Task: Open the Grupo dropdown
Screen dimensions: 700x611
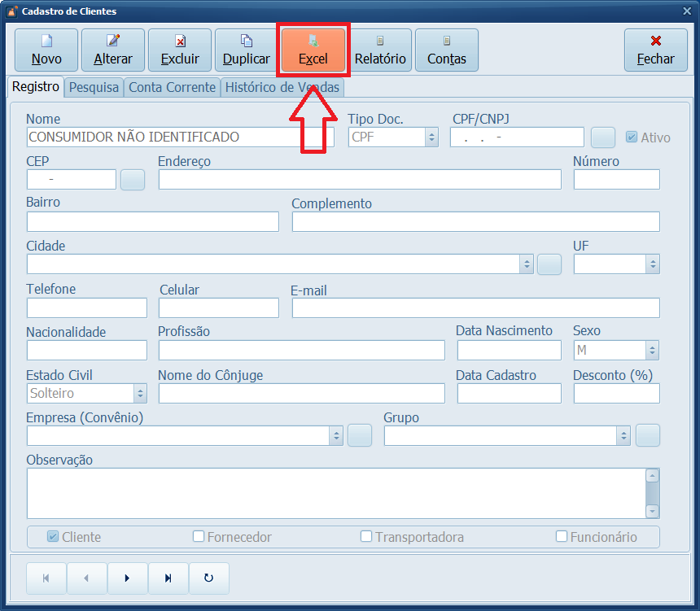Action: coord(623,435)
